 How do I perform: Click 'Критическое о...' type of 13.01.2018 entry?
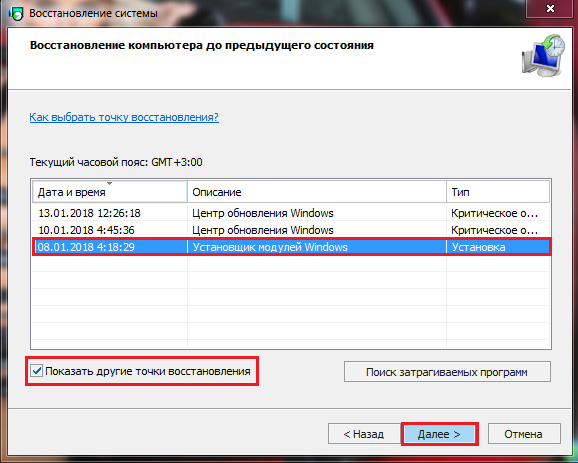coord(494,213)
